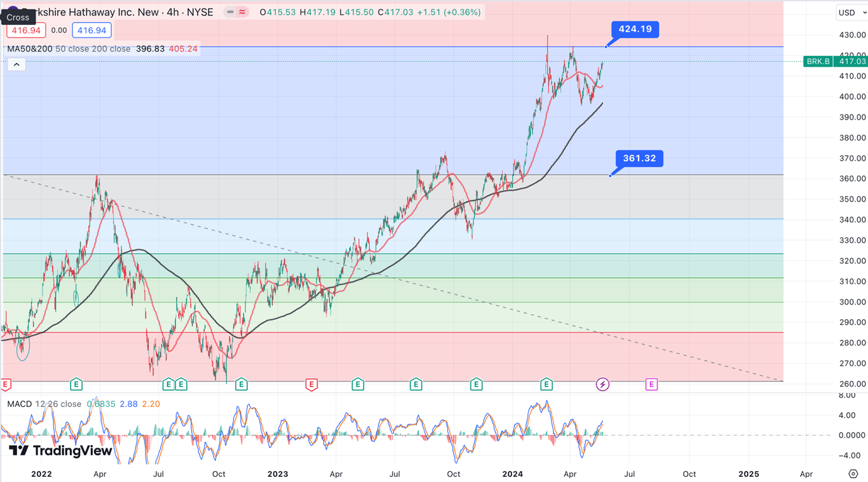This screenshot has width=868, height=482.
Task: Click the 396.83 moving average value
Action: [150, 49]
